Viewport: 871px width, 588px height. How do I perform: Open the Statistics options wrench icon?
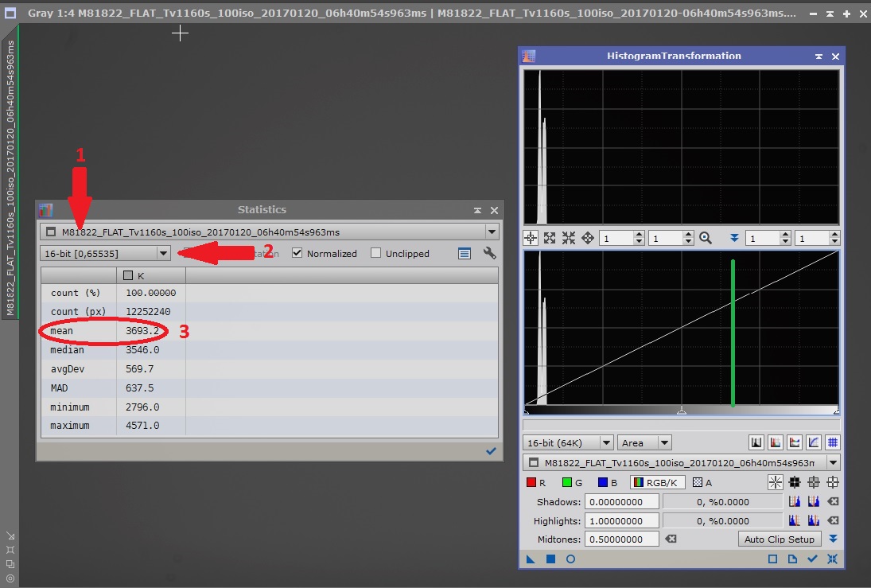[490, 253]
